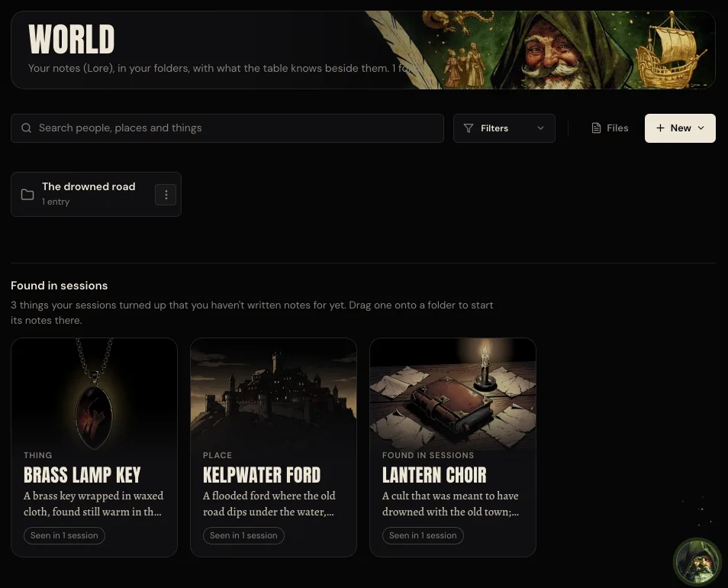The width and height of the screenshot is (728, 588).
Task: Click the Brass Lamp Key description text
Action: coord(93,503)
